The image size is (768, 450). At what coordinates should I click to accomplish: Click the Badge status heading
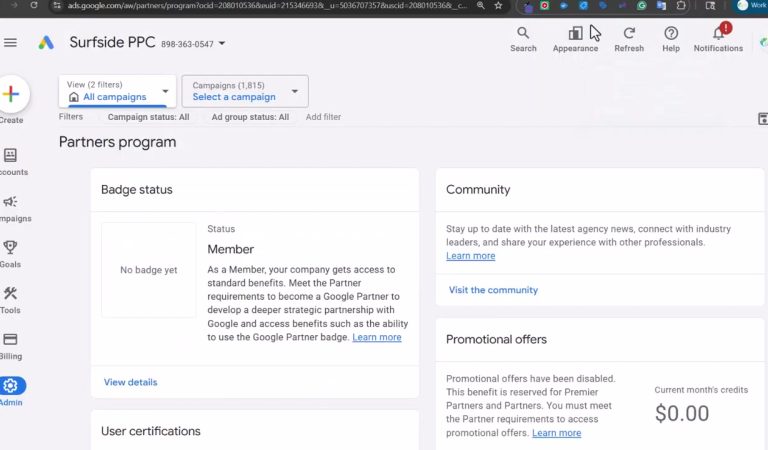pos(137,189)
